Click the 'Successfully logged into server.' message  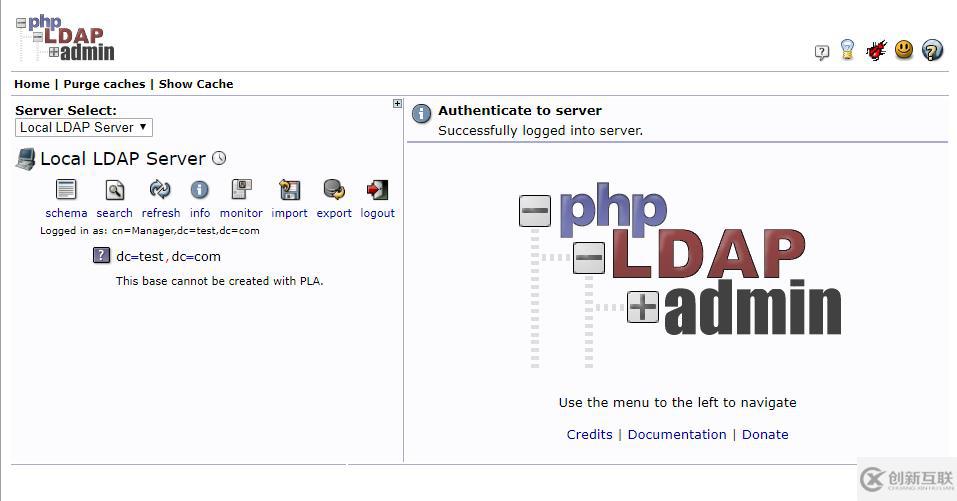coord(540,131)
